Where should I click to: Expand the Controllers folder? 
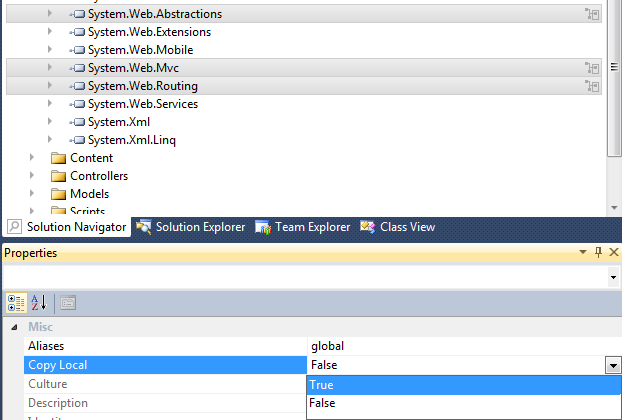32,175
